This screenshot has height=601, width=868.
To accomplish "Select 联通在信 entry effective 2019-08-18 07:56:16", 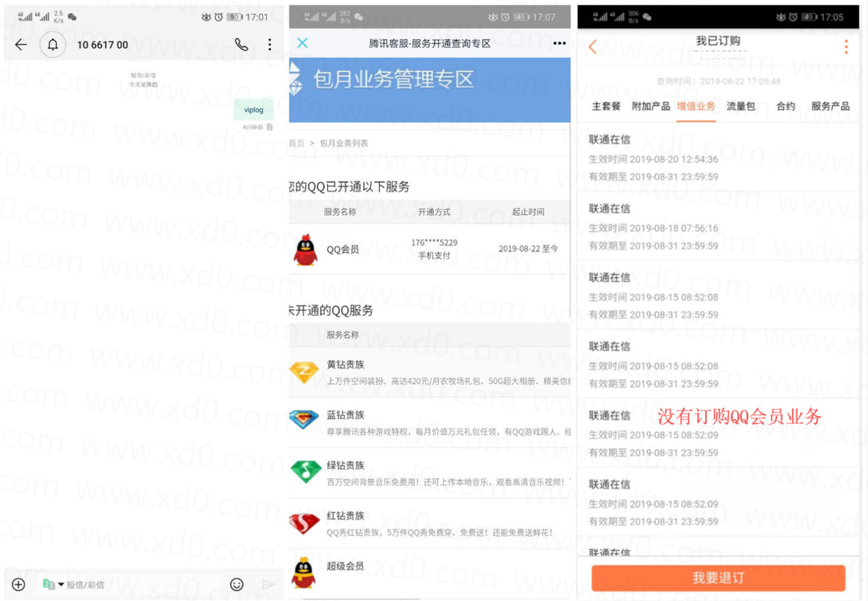I will 718,226.
